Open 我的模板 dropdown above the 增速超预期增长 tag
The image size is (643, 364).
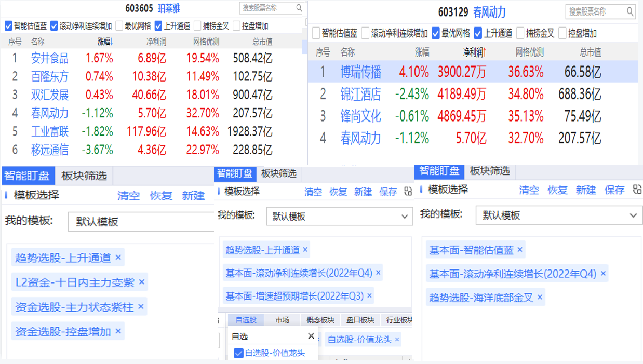pyautogui.click(x=340, y=216)
